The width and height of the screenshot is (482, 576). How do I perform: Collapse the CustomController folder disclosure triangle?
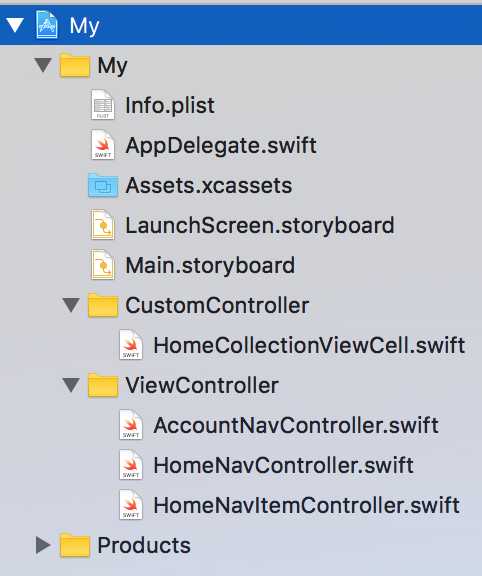[71, 305]
